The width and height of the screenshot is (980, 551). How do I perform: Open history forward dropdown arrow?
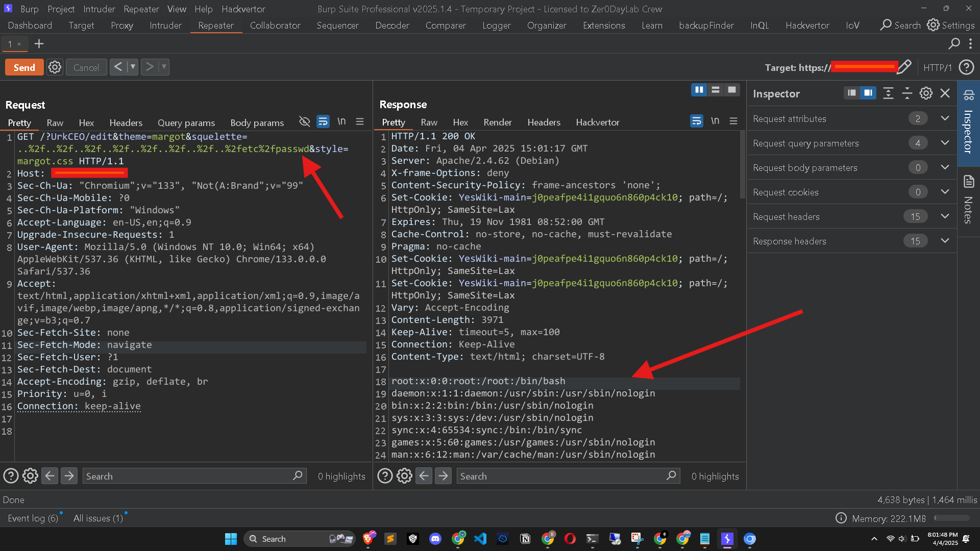pos(164,67)
